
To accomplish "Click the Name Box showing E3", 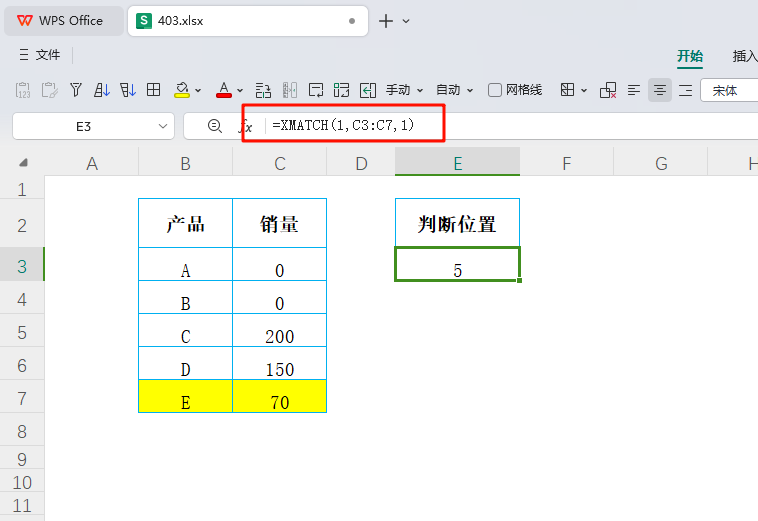I will pyautogui.click(x=84, y=126).
